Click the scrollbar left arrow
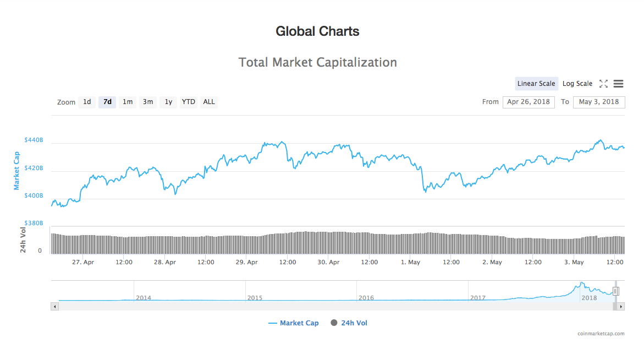Image resolution: width=644 pixels, height=343 pixels. [x=54, y=306]
